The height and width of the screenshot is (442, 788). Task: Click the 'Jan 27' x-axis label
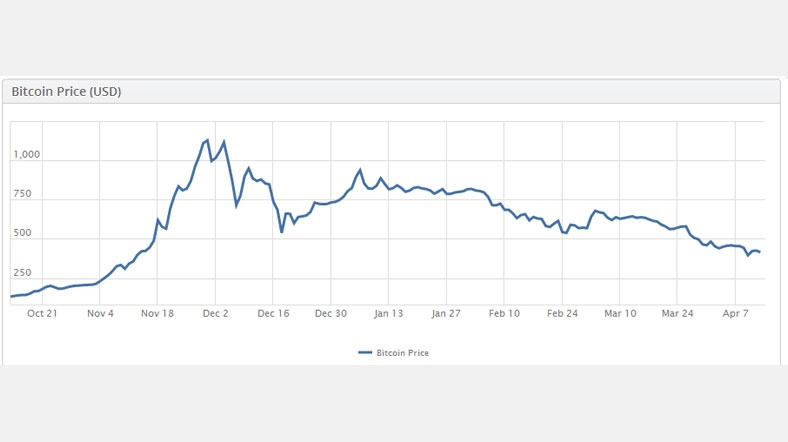[x=446, y=313]
